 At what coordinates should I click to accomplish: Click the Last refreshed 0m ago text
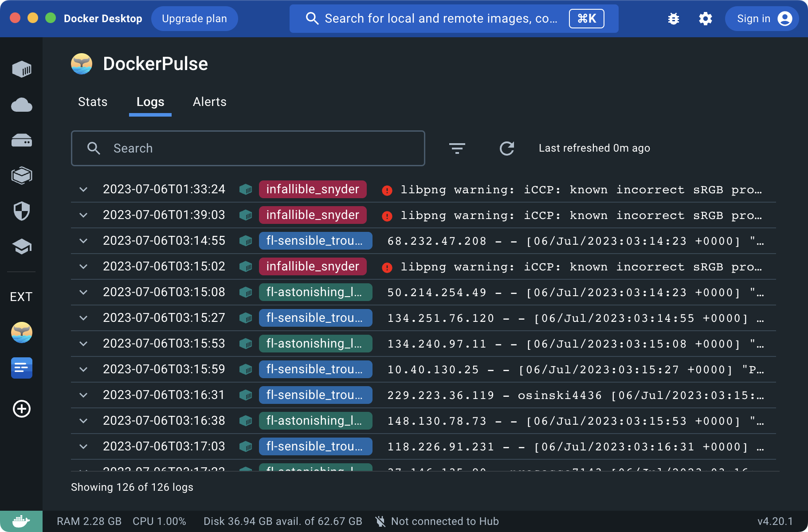[x=594, y=148]
